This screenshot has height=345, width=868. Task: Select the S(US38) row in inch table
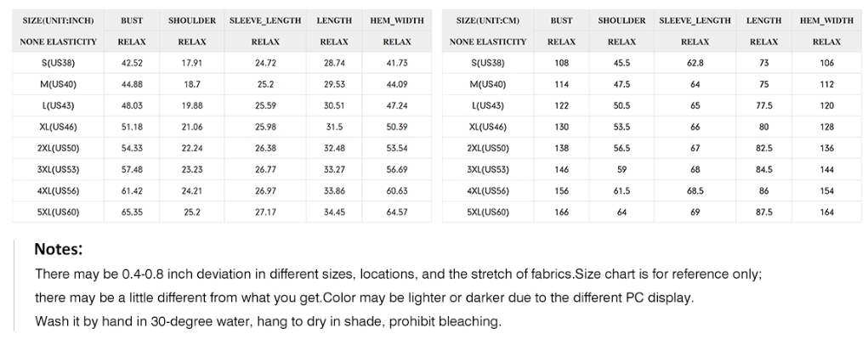pyautogui.click(x=222, y=63)
